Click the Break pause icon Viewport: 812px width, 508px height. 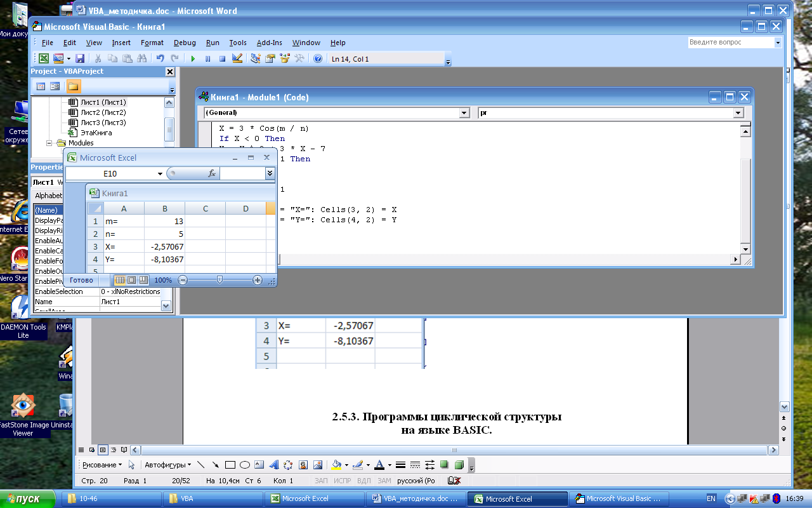coord(207,59)
